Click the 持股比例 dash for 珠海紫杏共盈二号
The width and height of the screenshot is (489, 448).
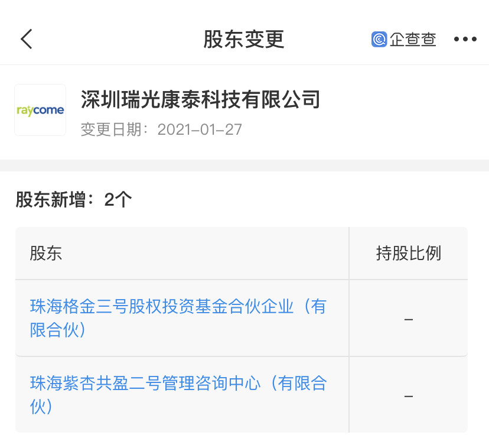[x=409, y=395]
